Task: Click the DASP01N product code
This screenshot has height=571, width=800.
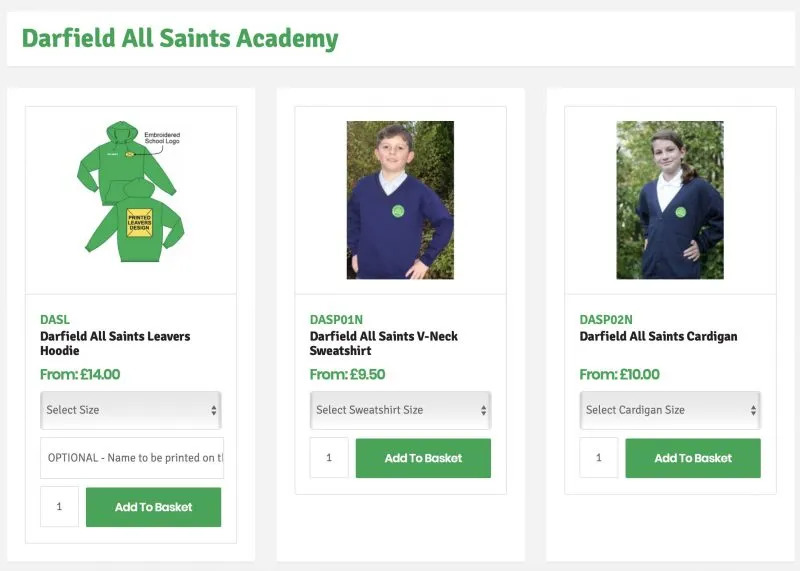Action: pyautogui.click(x=336, y=320)
